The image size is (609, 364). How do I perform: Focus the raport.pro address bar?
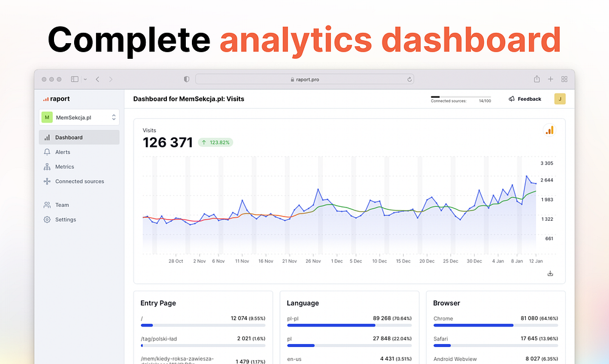[x=305, y=79]
